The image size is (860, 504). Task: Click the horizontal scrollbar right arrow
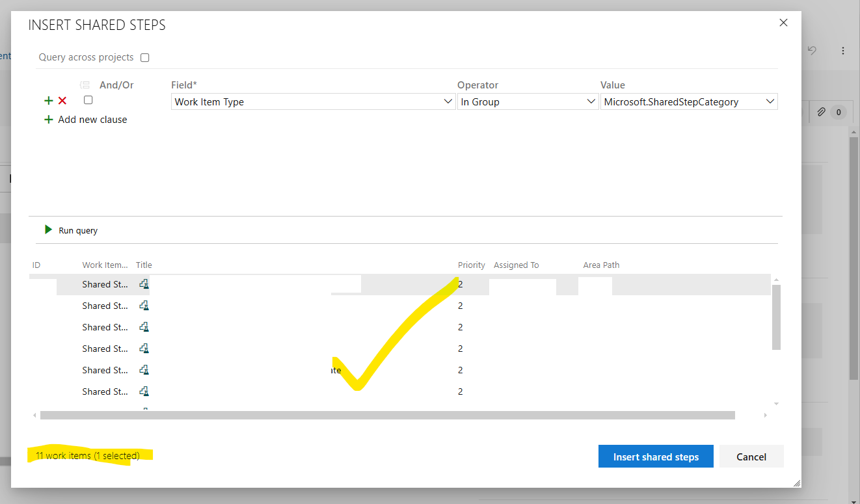coord(765,415)
